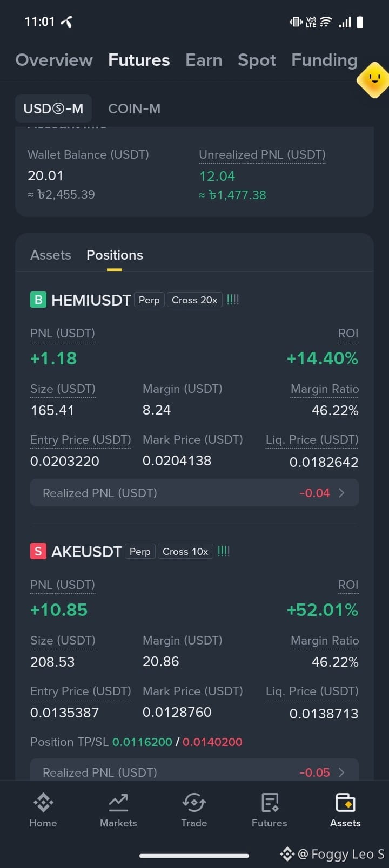Open the AKEUSDT Cross 10x leverage selector
This screenshot has height=868, width=389.
tap(185, 551)
